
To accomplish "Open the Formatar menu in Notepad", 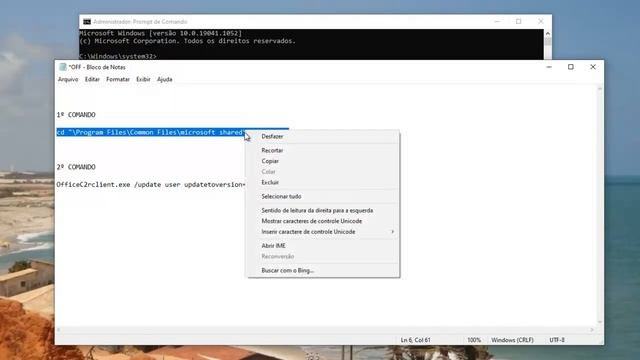I will click(x=118, y=79).
